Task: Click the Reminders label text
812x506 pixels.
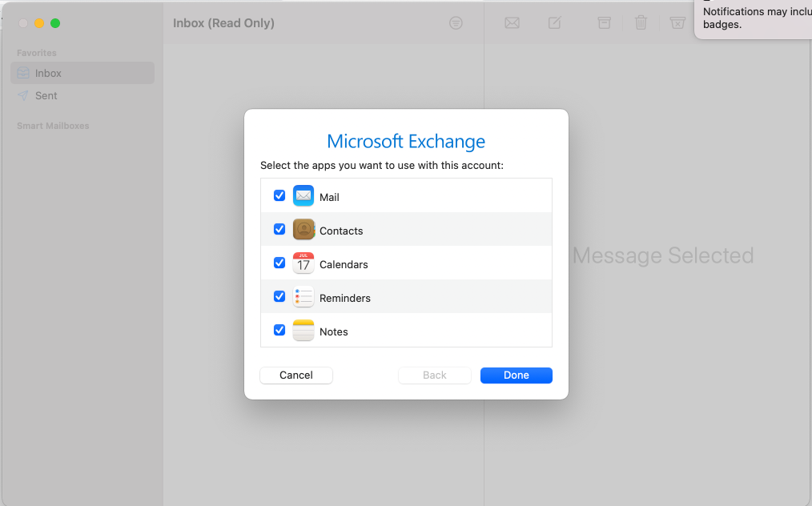Action: (345, 299)
